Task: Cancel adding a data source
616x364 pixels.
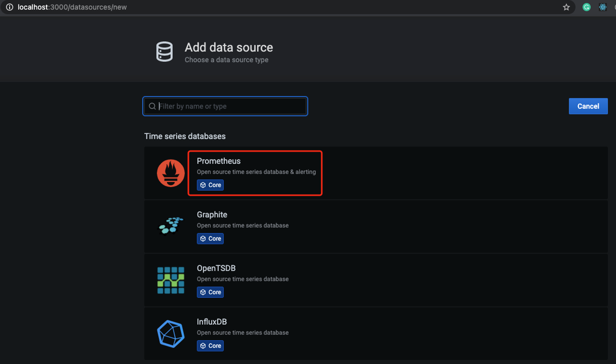Action: pyautogui.click(x=588, y=106)
